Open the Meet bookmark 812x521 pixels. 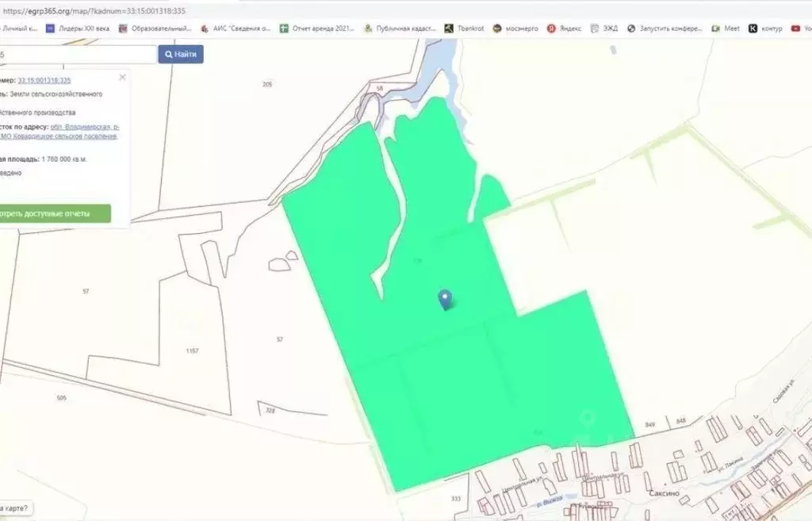tap(726, 29)
